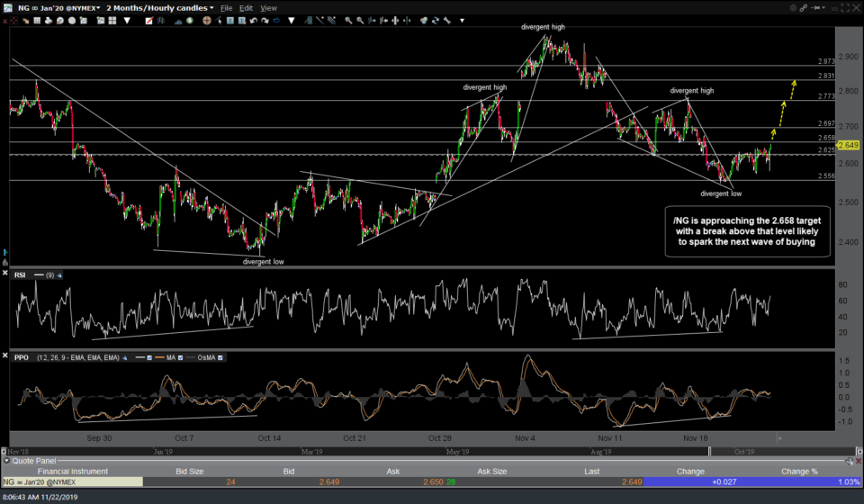The image size is (864, 504).
Task: Click the chart application icon in title bar
Action: coord(6,7)
